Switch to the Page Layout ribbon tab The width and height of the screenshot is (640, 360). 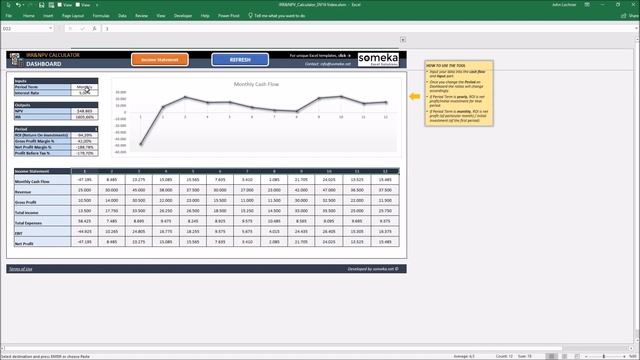[73, 16]
